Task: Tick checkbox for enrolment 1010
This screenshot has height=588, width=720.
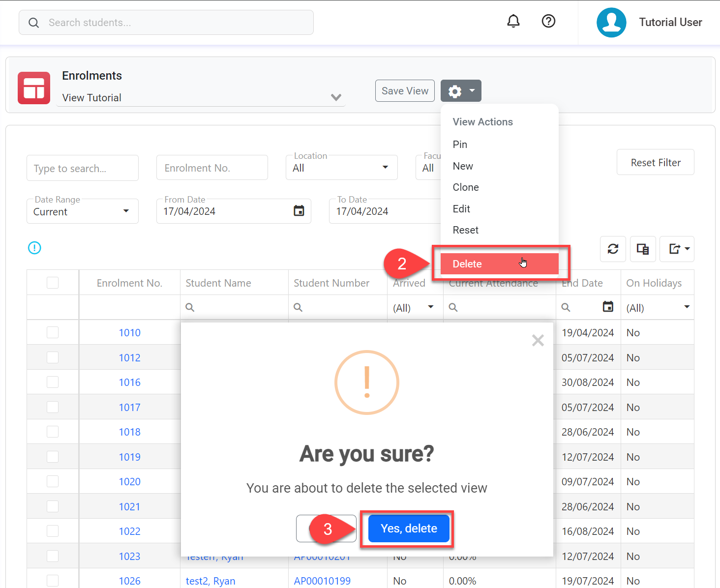Action: point(53,332)
